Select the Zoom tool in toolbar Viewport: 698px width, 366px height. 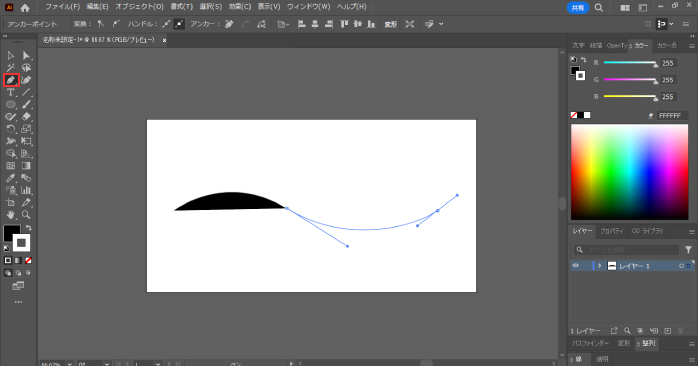[x=26, y=215]
